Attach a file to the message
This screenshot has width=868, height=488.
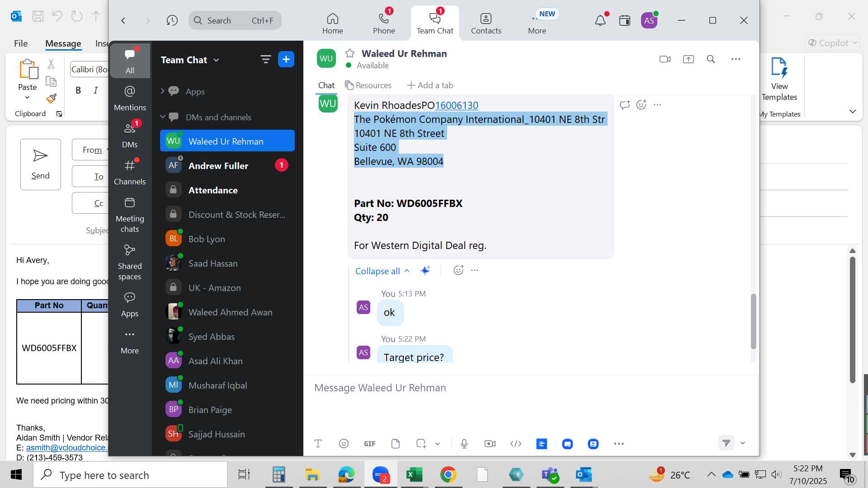pyautogui.click(x=396, y=444)
